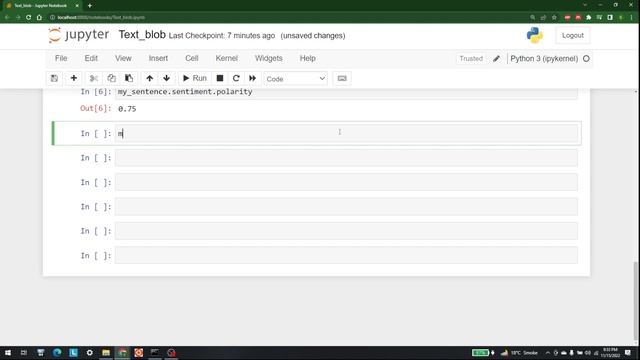Click the Python logo in the header
This screenshot has width=640, height=360.
(x=534, y=35)
